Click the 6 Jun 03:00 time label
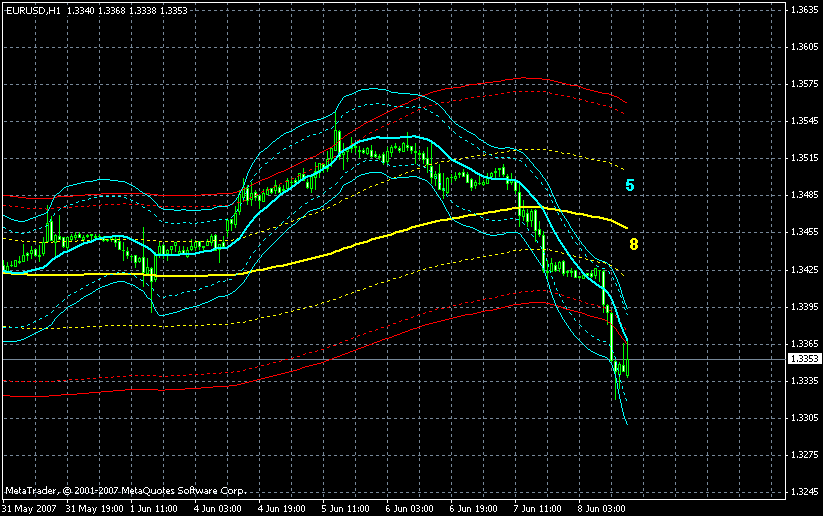 410,509
